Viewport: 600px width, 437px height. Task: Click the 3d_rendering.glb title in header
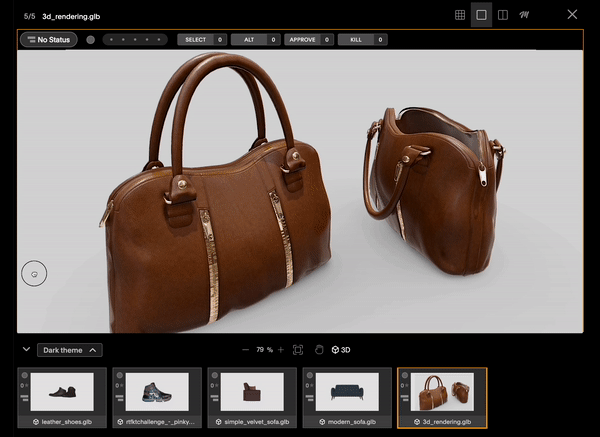(x=71, y=16)
